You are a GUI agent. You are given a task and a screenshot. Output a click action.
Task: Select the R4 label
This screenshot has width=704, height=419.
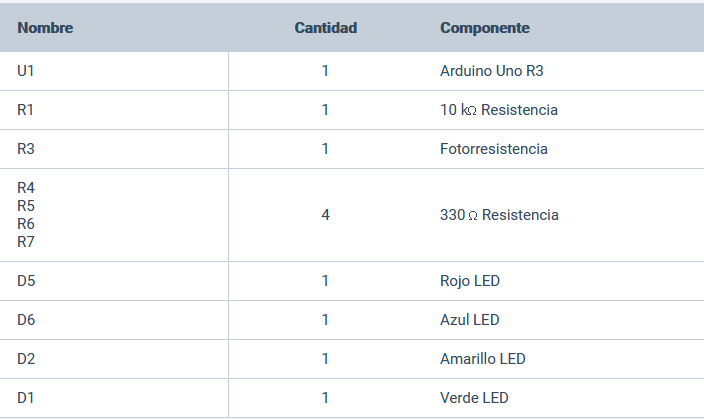pos(26,188)
